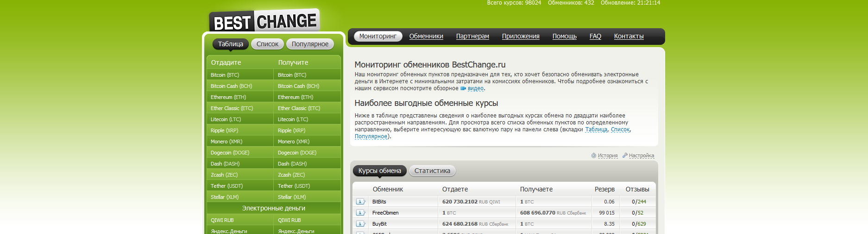The width and height of the screenshot is (868, 234).
Task: Select Ethereum (ETH) in Получите column
Action: [307, 97]
